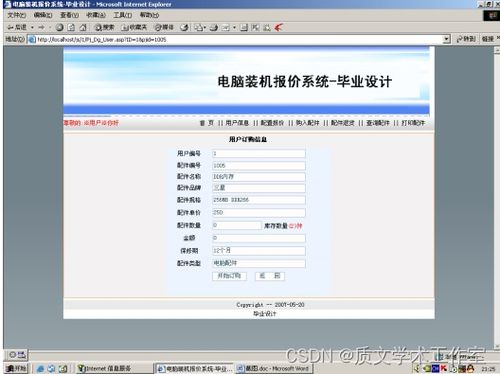This screenshot has height=374, width=500.
Task: Open the 搜索 search toolbar button
Action: point(104,28)
